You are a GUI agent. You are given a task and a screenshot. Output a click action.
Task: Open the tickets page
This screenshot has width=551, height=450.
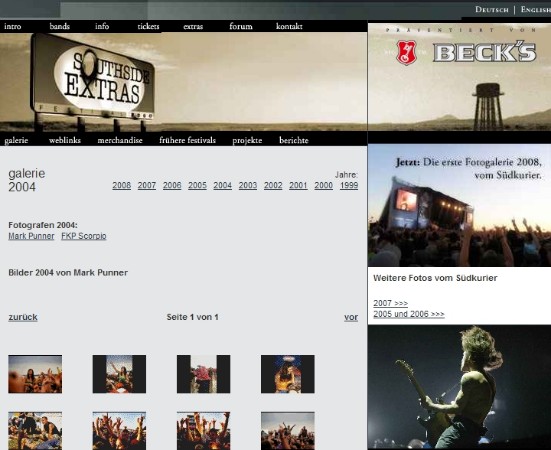(148, 26)
